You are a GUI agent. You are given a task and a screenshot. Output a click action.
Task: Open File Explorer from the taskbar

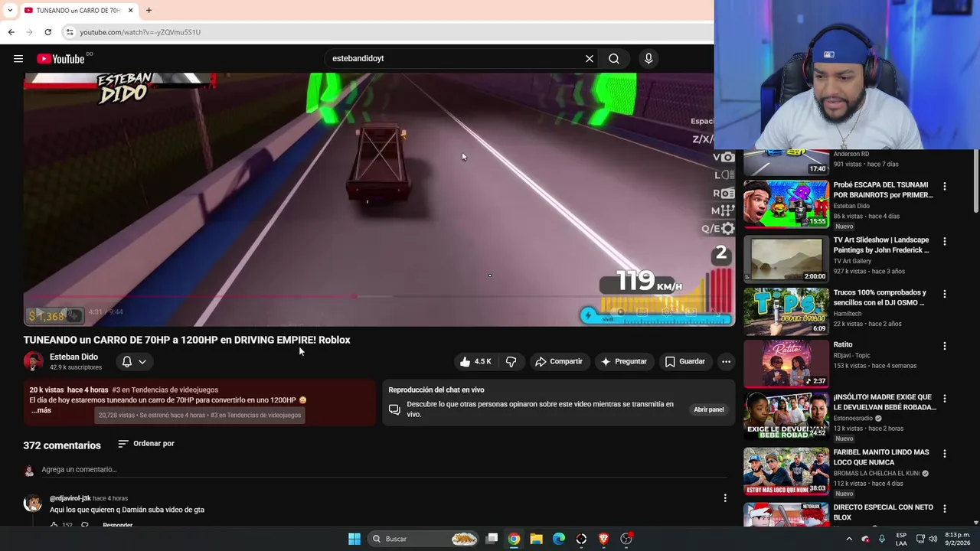click(536, 539)
